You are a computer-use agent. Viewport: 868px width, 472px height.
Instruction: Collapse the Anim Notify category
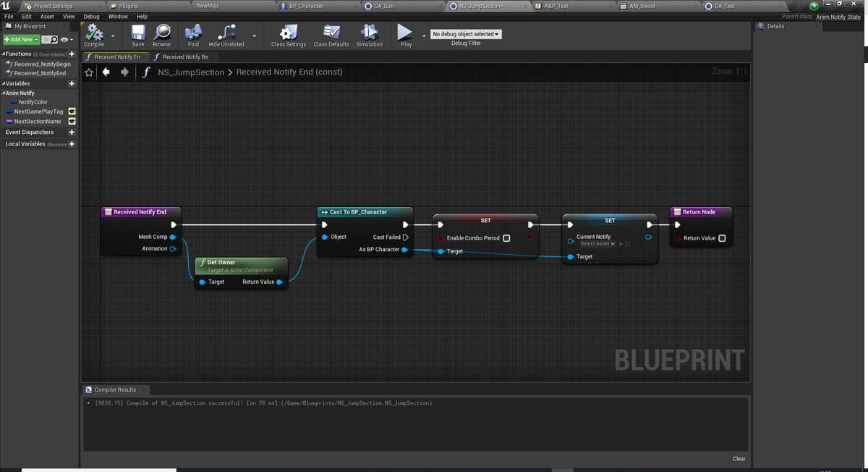pyautogui.click(x=3, y=93)
